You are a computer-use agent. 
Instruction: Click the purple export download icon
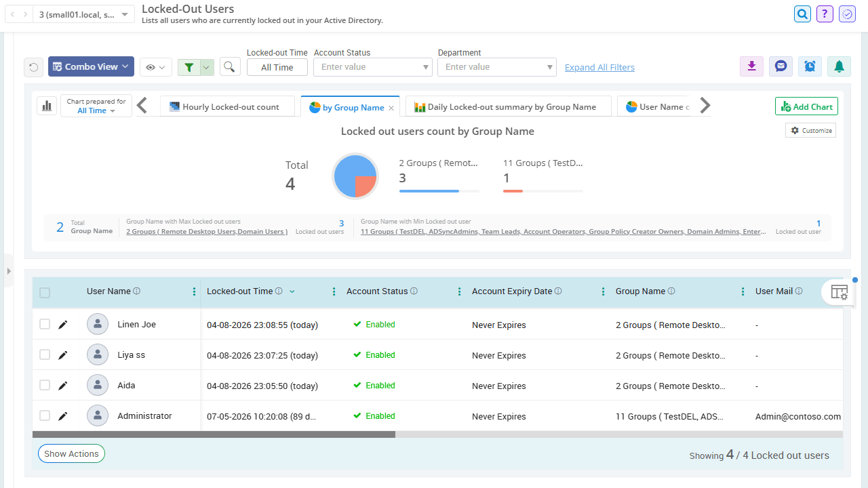pos(751,66)
